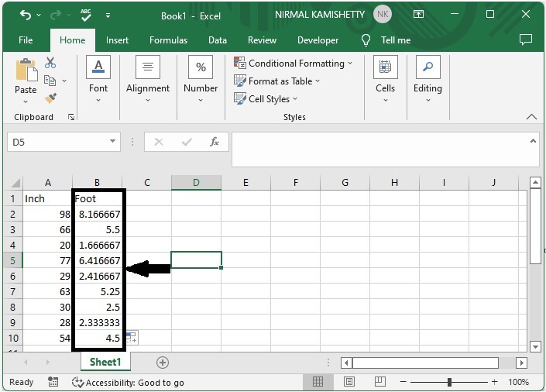The image size is (546, 392).
Task: Select cell containing 'Inch'
Action: 48,198
